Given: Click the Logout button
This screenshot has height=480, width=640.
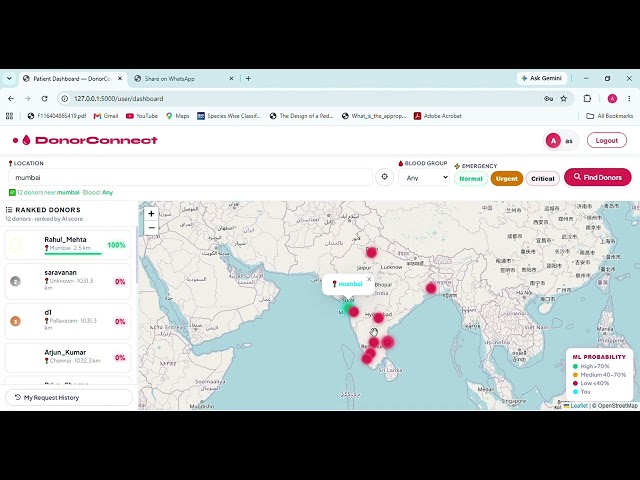Looking at the screenshot, I should pyautogui.click(x=607, y=140).
